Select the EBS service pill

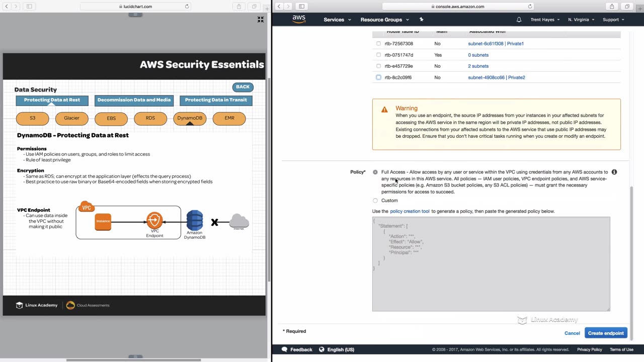pos(111,118)
